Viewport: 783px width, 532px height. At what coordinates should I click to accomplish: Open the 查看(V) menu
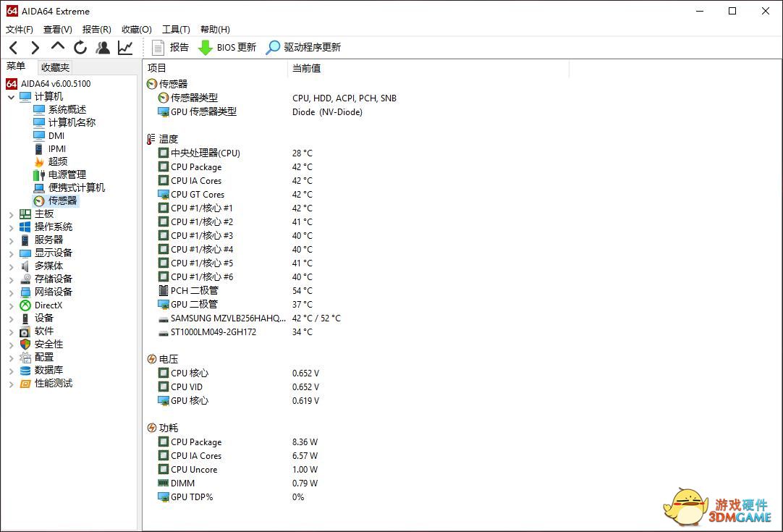(x=57, y=30)
